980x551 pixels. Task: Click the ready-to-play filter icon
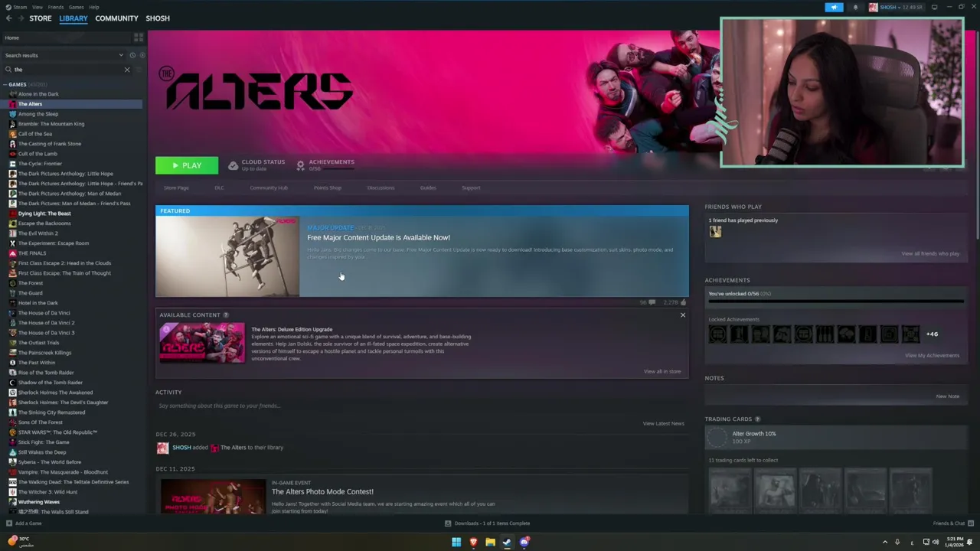click(141, 55)
